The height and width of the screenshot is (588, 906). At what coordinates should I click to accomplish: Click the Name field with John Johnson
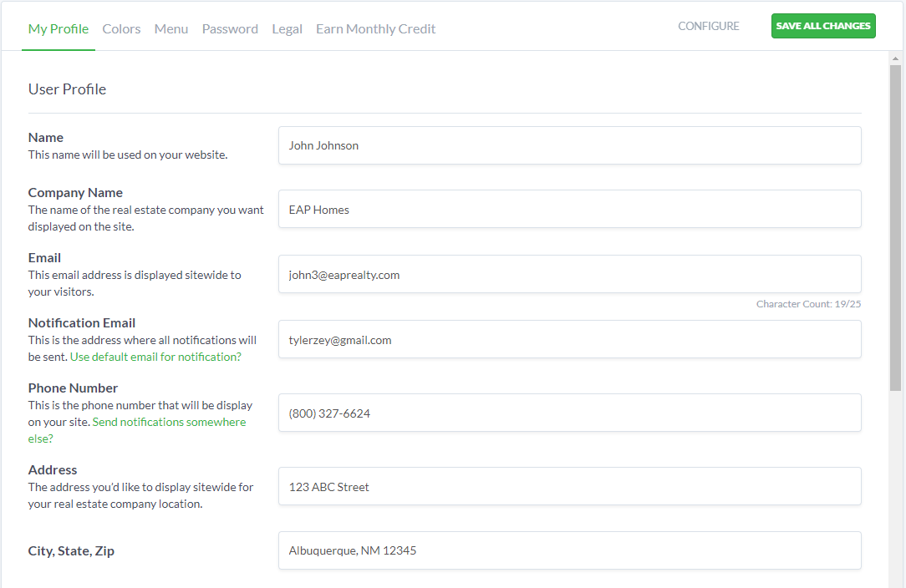[x=569, y=145]
